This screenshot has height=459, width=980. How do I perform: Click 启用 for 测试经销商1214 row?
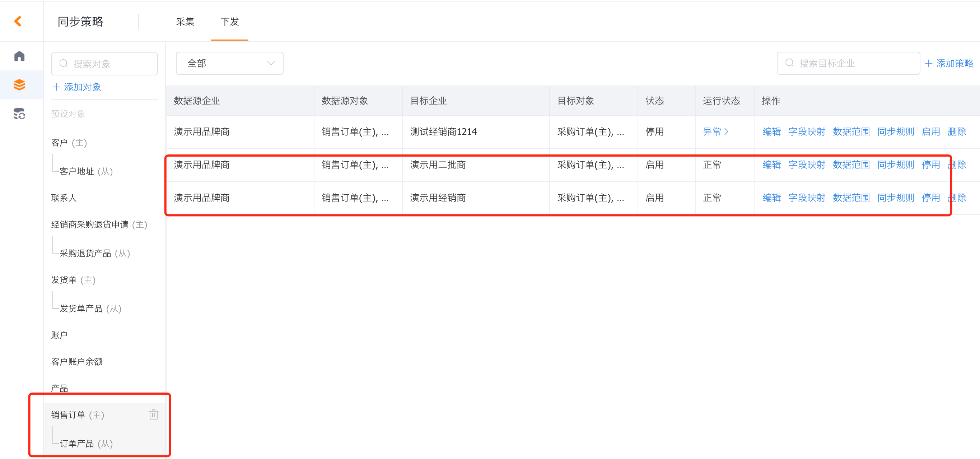click(x=930, y=132)
